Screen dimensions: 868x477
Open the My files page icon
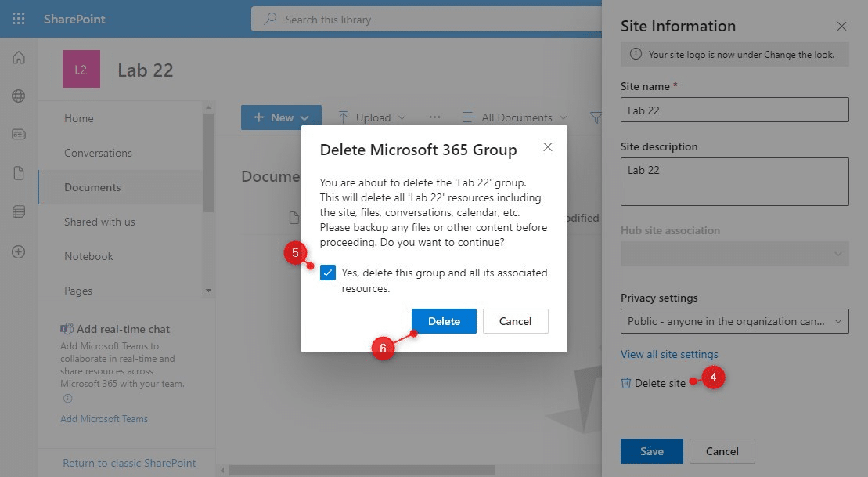tap(19, 173)
